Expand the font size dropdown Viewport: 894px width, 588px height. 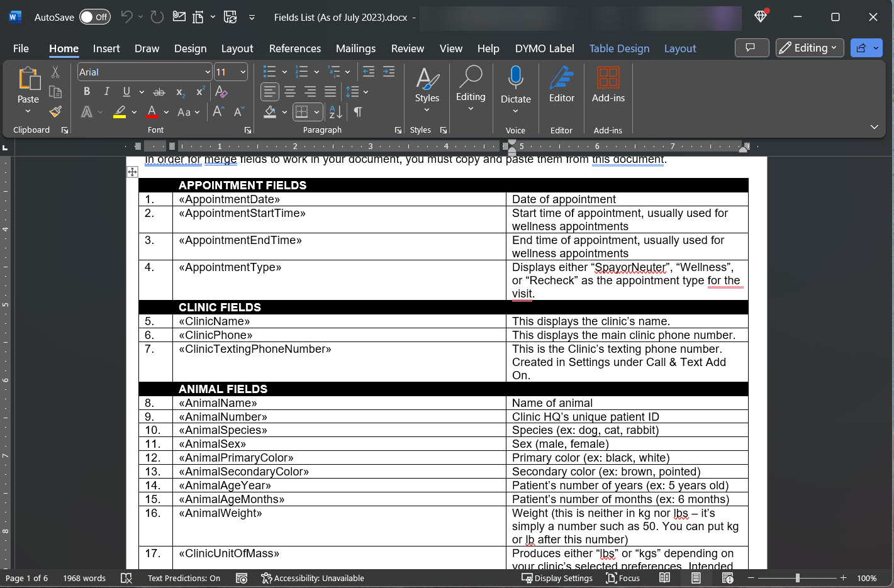pos(242,72)
